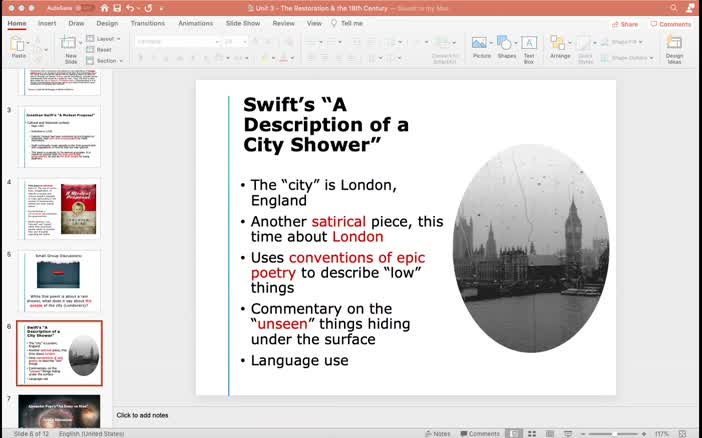Select slide 7 thumbnail

(60, 411)
